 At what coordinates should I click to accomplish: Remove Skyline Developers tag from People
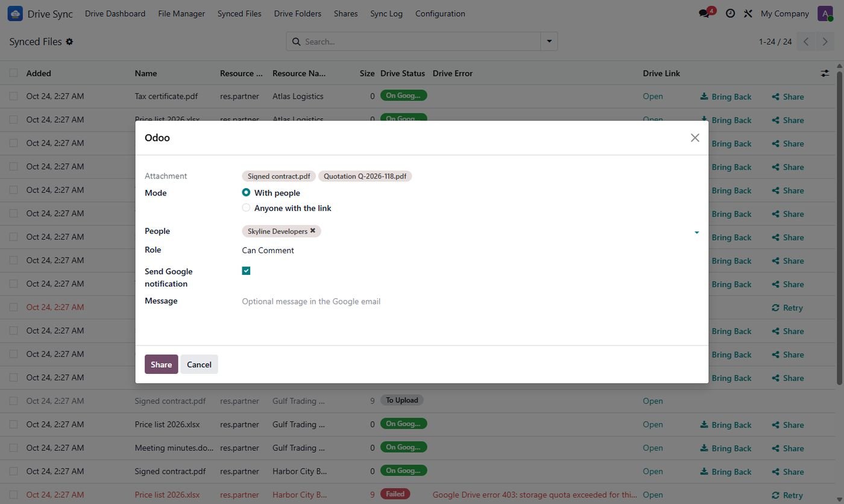313,231
